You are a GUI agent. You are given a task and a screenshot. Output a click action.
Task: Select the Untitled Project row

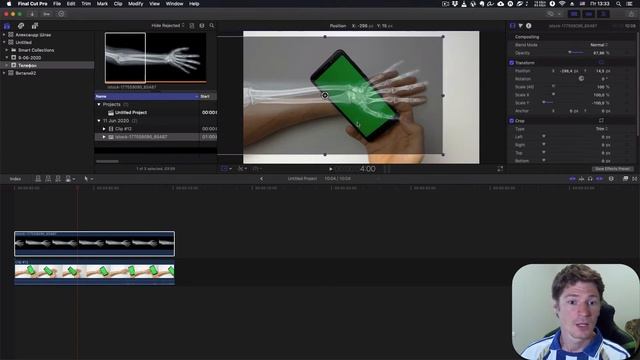pyautogui.click(x=156, y=112)
